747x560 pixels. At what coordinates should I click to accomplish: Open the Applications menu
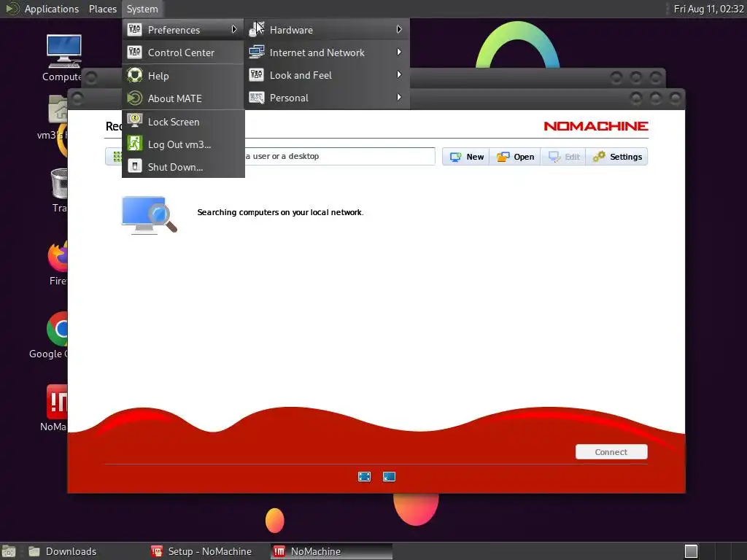pos(42,9)
